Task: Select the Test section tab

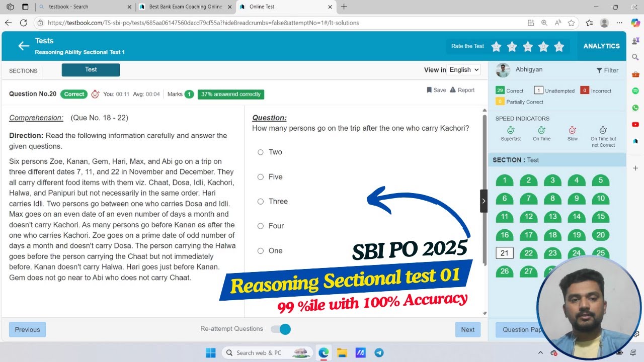Action: point(91,70)
